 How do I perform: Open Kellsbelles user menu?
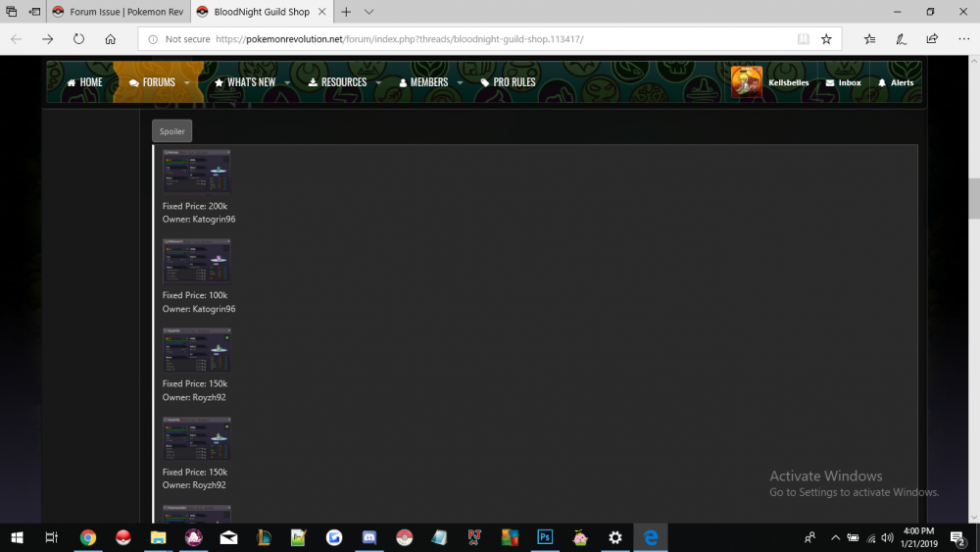coord(789,82)
